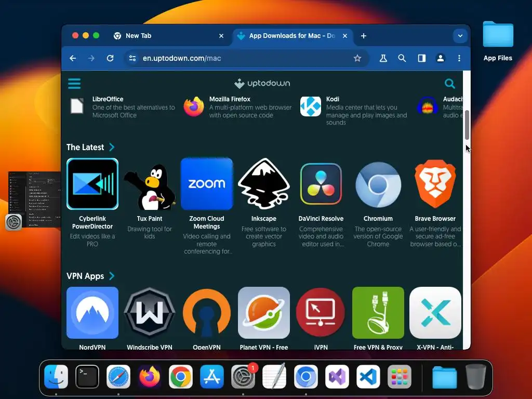Go back to the previous page
Image resolution: width=532 pixels, height=399 pixels.
click(73, 58)
